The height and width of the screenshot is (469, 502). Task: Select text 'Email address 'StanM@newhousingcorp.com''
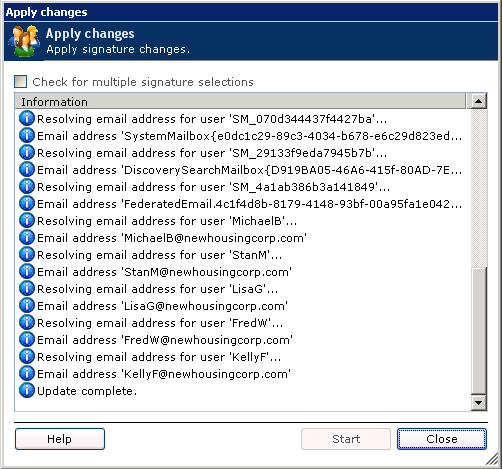164,272
